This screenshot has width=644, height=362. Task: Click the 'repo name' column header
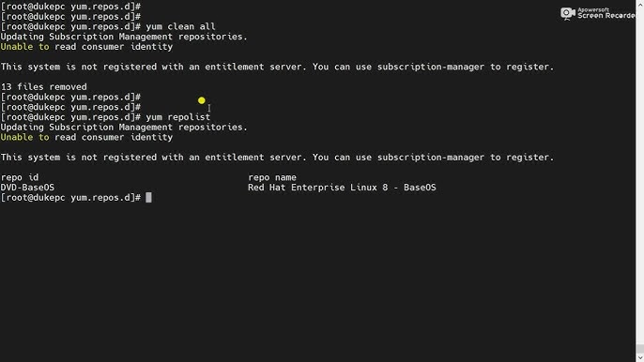272,177
